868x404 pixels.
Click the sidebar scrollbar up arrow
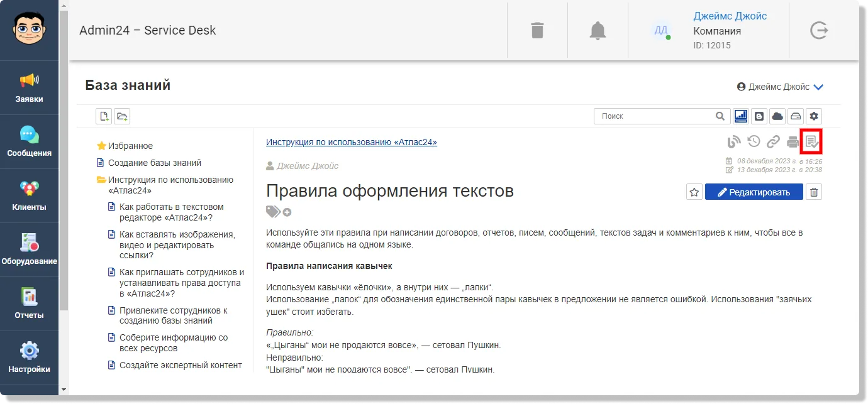tap(63, 5)
